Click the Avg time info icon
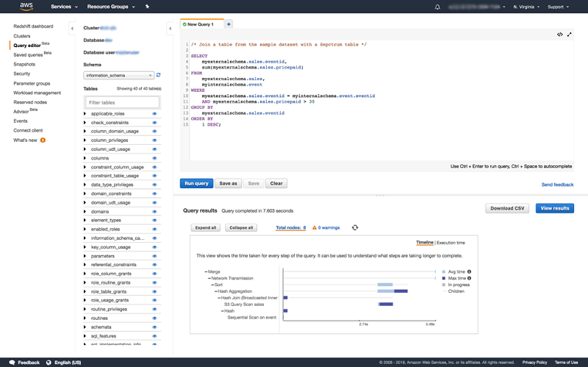Image resolution: width=588 pixels, height=367 pixels. pos(469,271)
